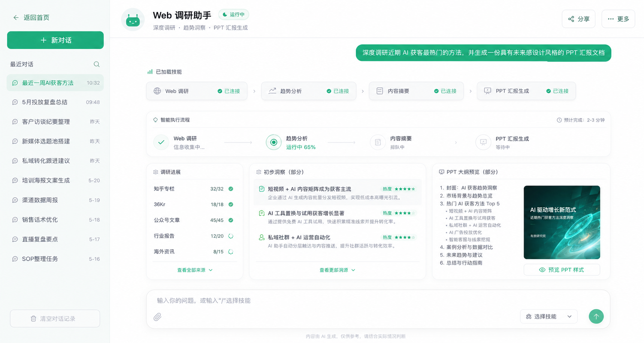
Task: Click the 内容摘要 queued step icon
Action: point(378,142)
